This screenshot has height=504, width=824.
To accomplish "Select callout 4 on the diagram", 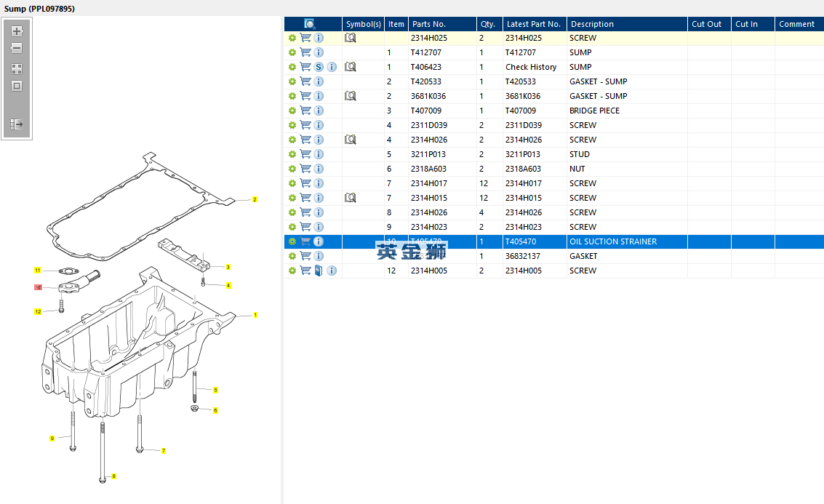I will tap(228, 285).
